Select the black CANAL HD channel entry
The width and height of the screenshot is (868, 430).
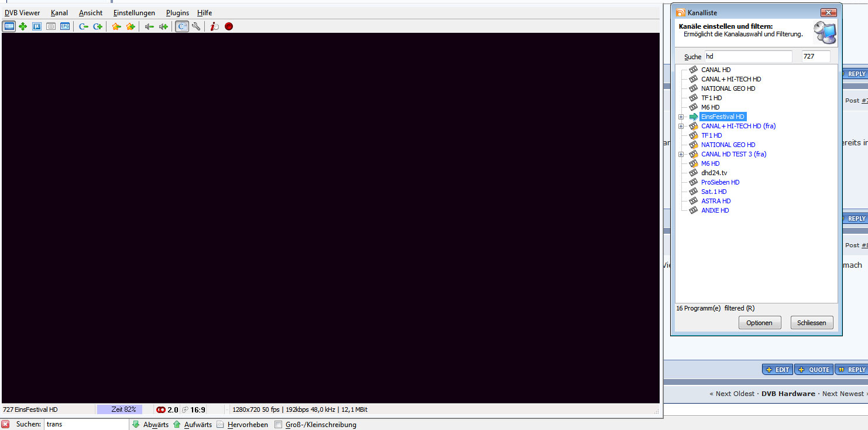(716, 70)
